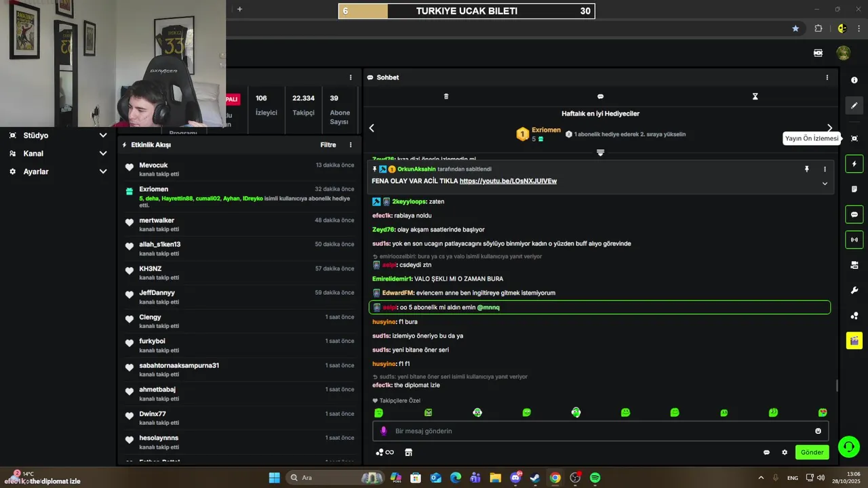The width and height of the screenshot is (868, 488).
Task: Open the shop icon below message box
Action: coord(408,452)
